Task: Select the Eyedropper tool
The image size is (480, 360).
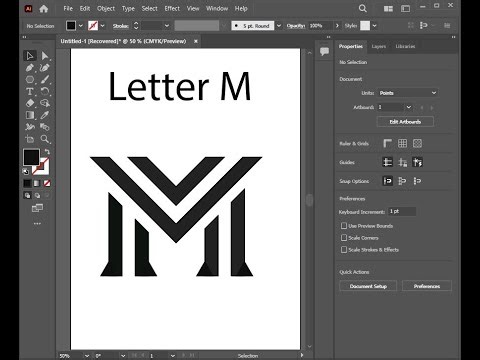Action: tap(45, 115)
